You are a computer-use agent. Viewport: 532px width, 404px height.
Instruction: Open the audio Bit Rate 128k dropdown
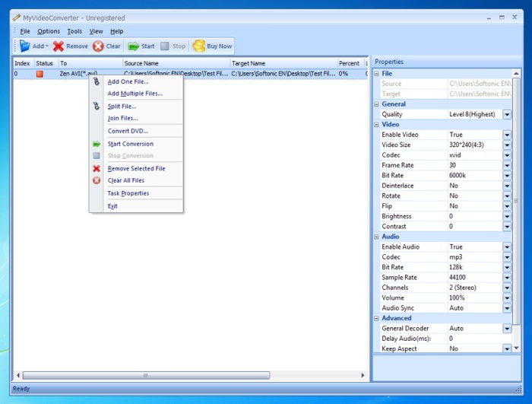coord(507,267)
